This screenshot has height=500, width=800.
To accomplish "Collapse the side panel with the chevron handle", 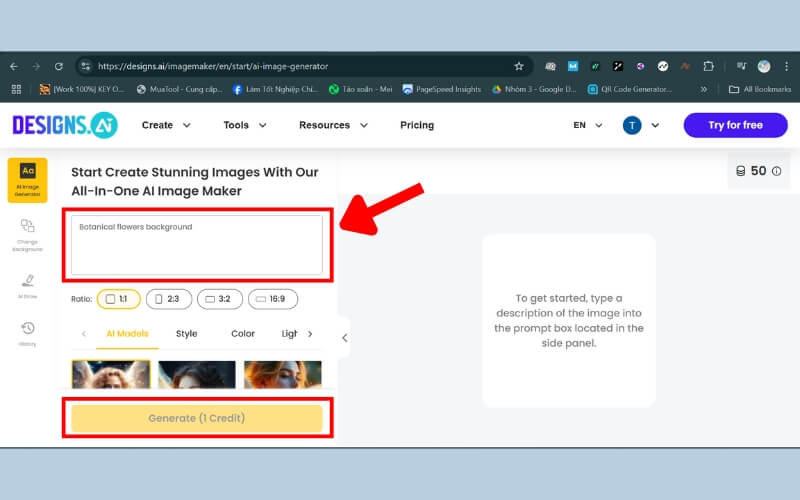I will point(344,338).
